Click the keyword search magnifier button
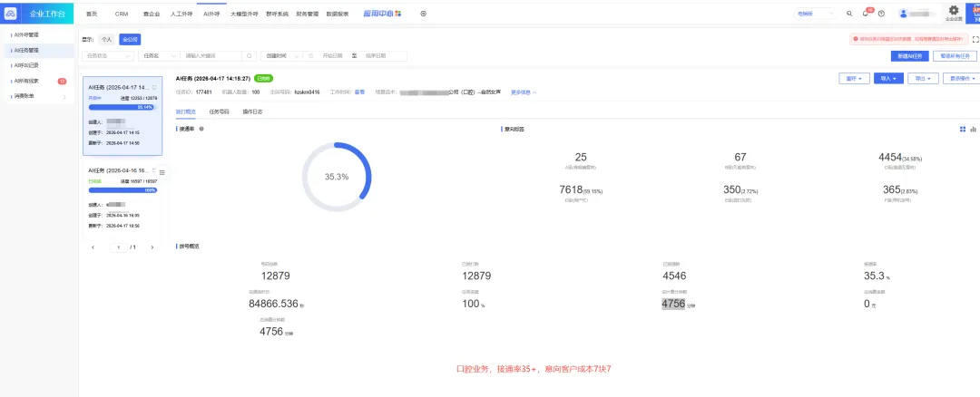 250,55
